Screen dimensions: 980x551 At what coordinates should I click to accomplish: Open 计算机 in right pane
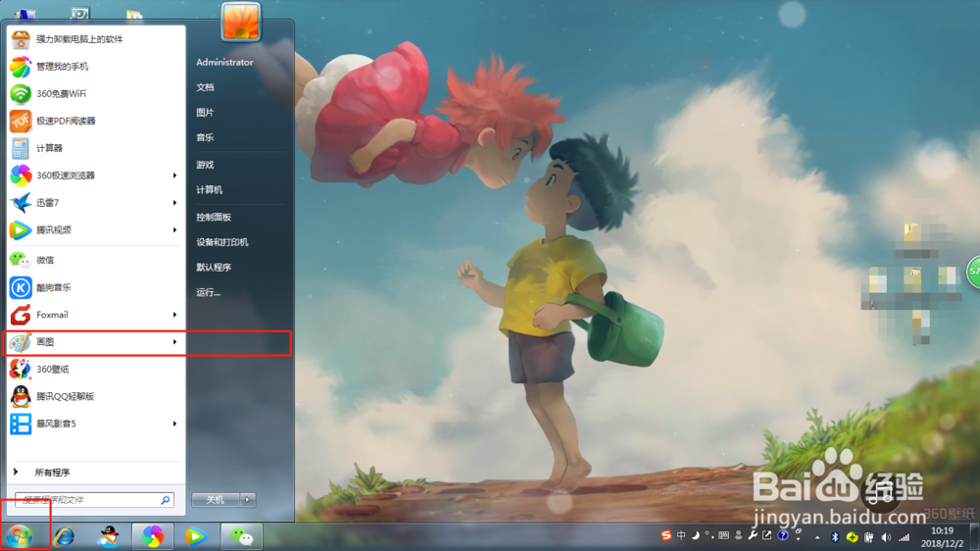210,190
